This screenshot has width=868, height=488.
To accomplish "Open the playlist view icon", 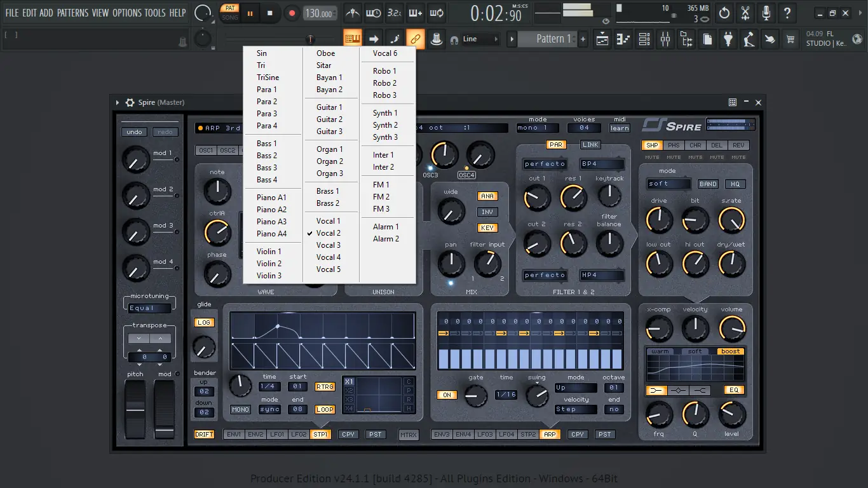I will 602,39.
